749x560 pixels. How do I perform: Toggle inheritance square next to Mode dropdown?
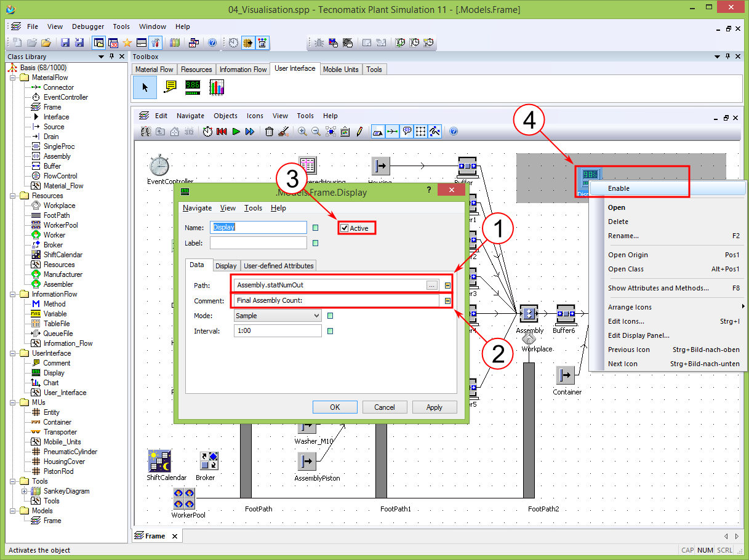pyautogui.click(x=330, y=316)
